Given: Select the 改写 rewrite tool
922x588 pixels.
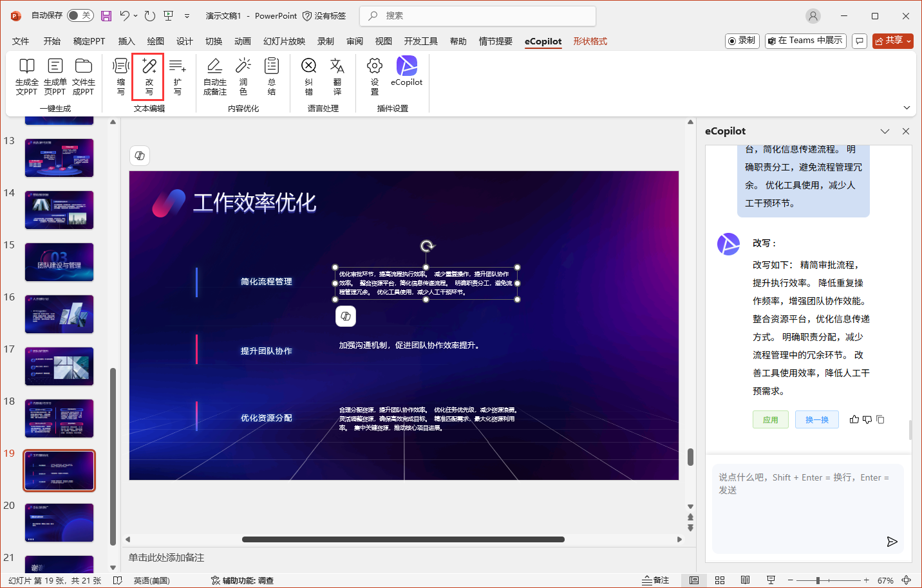Looking at the screenshot, I should (x=148, y=77).
